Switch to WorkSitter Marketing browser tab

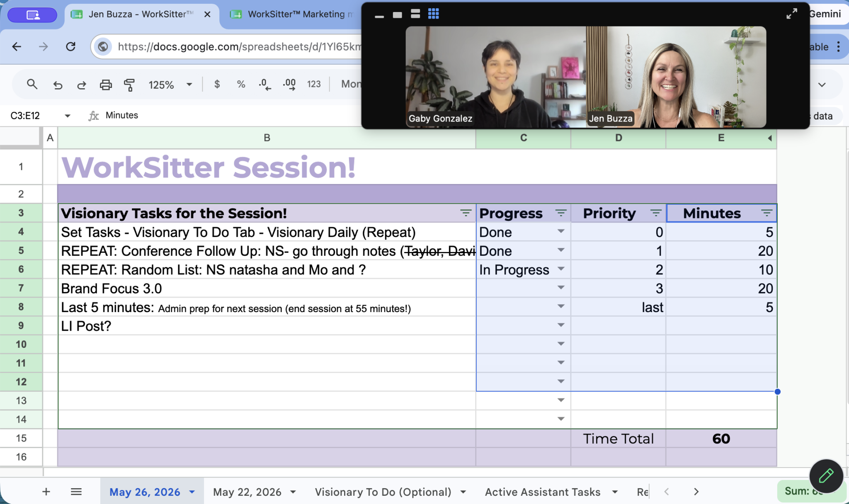pyautogui.click(x=294, y=15)
